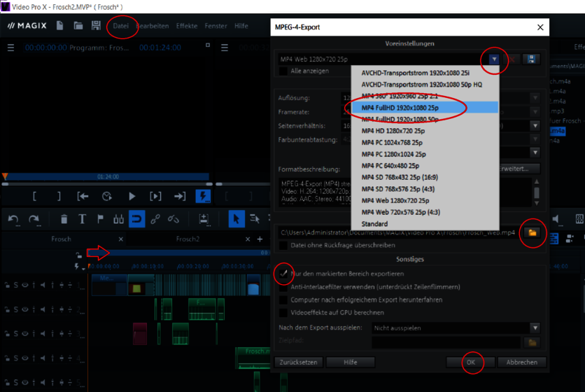Click the format description scrollbar
This screenshot has width=585, height=392.
[537, 192]
